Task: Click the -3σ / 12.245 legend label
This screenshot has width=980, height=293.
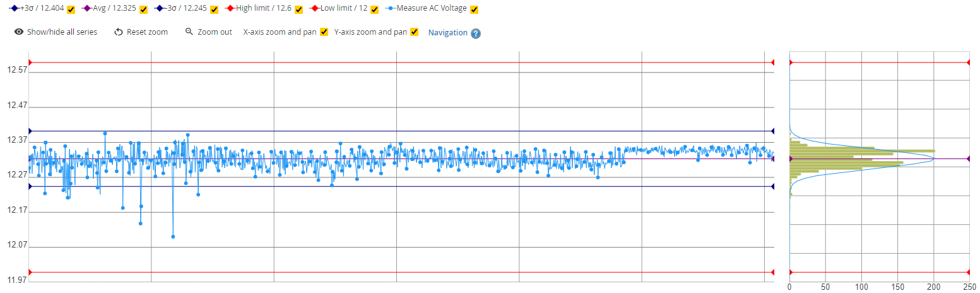Action: click(185, 9)
